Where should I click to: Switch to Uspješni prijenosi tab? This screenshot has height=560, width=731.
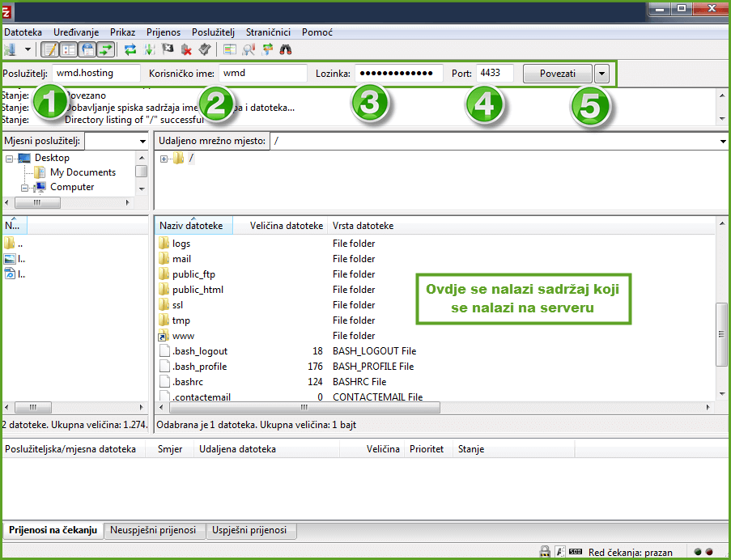click(x=249, y=530)
